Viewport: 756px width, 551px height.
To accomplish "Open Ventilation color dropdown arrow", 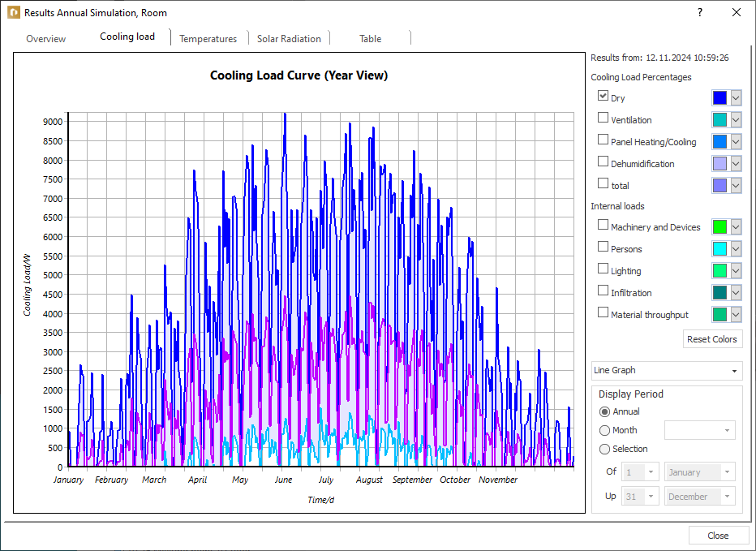I will click(x=736, y=119).
